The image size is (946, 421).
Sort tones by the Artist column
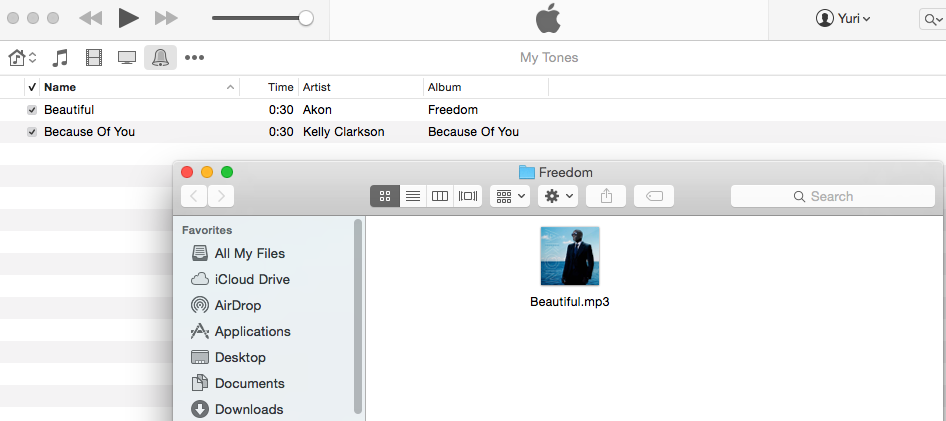click(317, 87)
